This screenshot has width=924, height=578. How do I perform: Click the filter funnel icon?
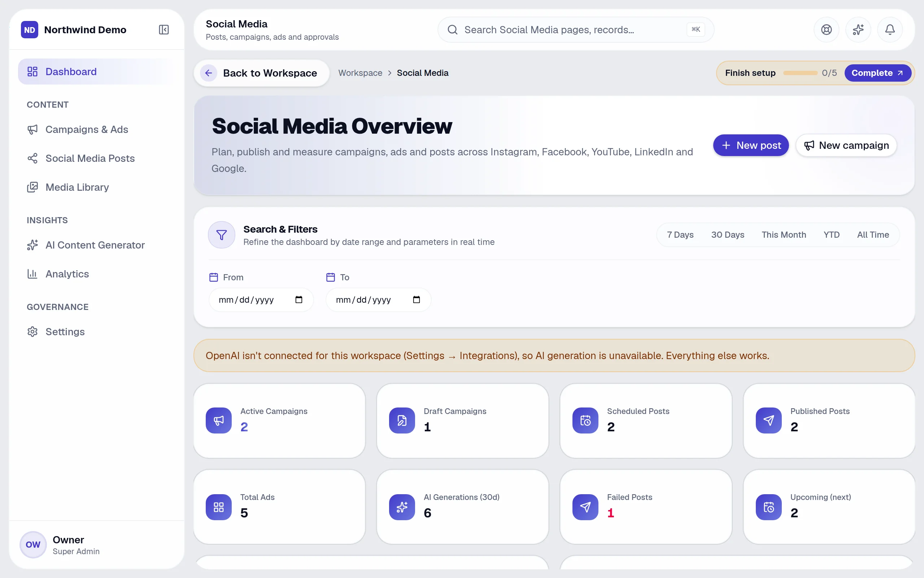[x=222, y=235]
